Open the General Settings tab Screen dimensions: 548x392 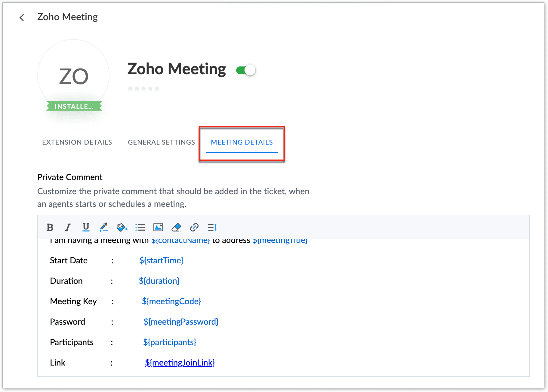point(161,142)
